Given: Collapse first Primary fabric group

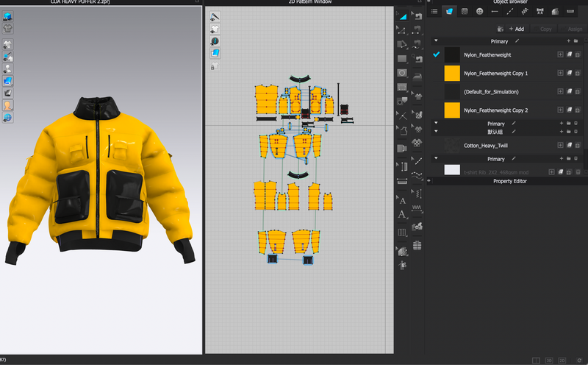Looking at the screenshot, I should [436, 40].
